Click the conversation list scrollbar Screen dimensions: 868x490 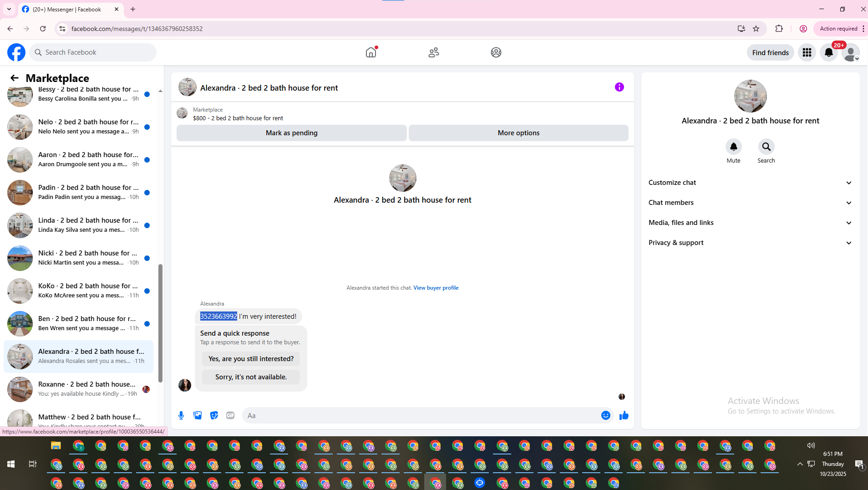tap(160, 323)
